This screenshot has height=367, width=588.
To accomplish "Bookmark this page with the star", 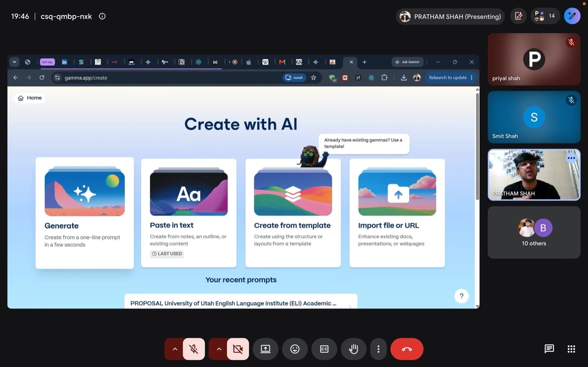I will click(x=313, y=78).
